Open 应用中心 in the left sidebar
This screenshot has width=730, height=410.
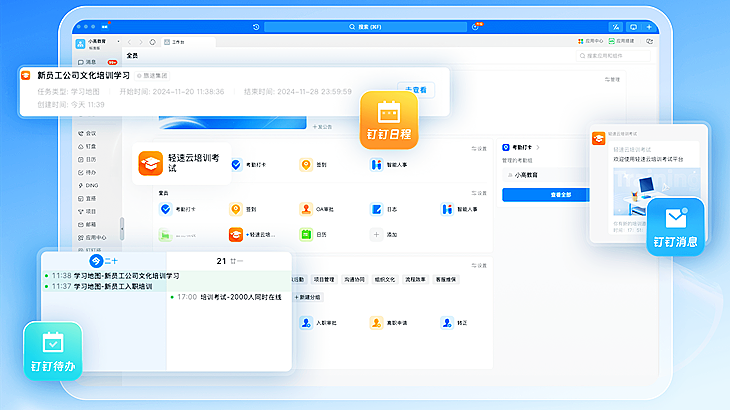tap(92, 238)
